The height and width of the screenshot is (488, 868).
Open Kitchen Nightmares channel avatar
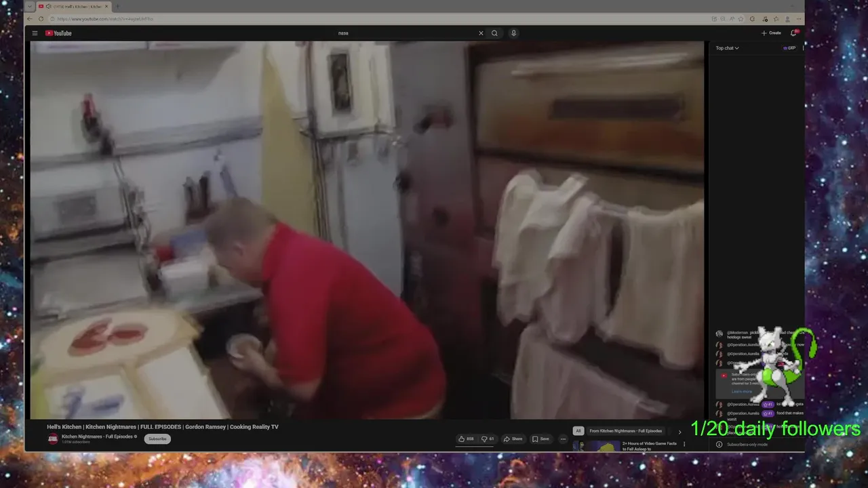point(53,439)
